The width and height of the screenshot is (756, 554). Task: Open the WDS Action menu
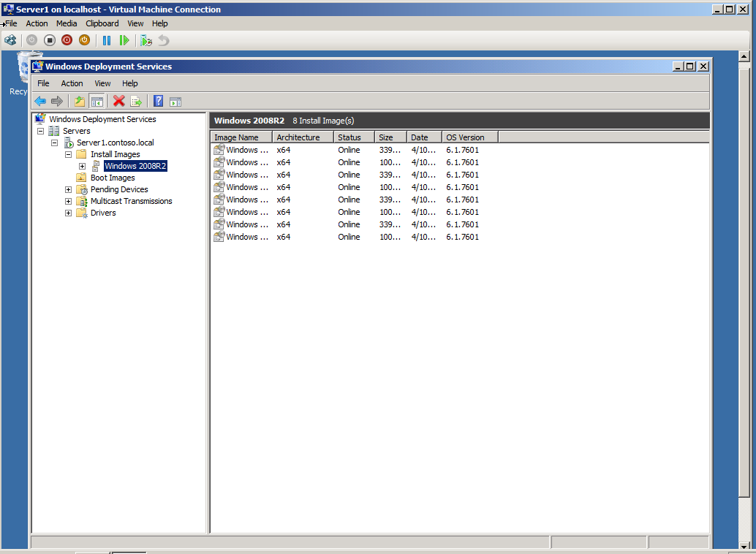(72, 83)
